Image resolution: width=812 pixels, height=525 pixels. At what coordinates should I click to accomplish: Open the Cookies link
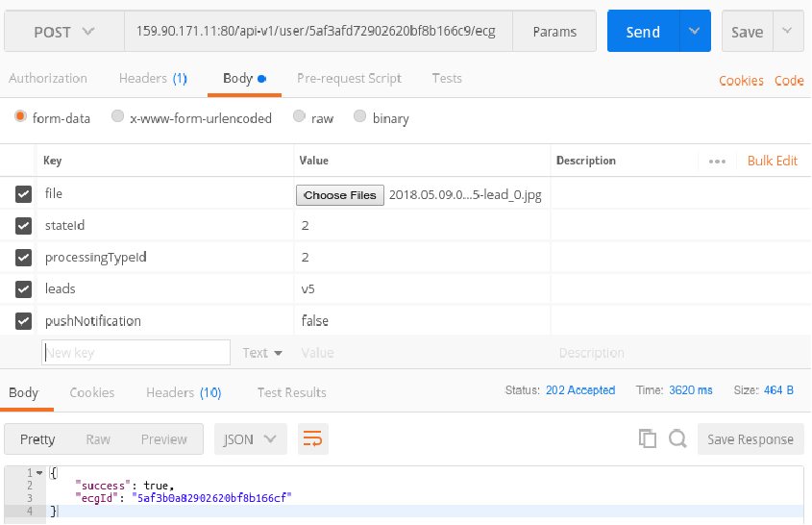pos(741,81)
